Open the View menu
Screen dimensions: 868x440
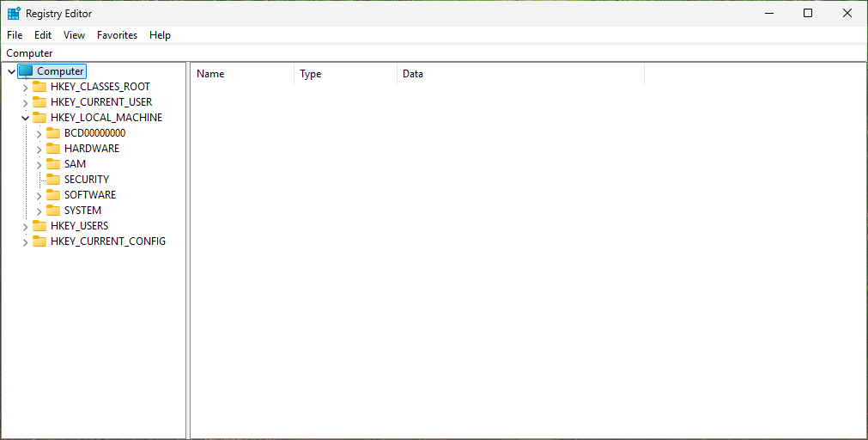(x=74, y=35)
